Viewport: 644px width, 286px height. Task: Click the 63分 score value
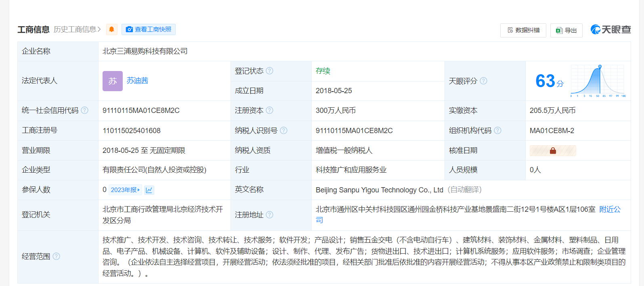(549, 81)
